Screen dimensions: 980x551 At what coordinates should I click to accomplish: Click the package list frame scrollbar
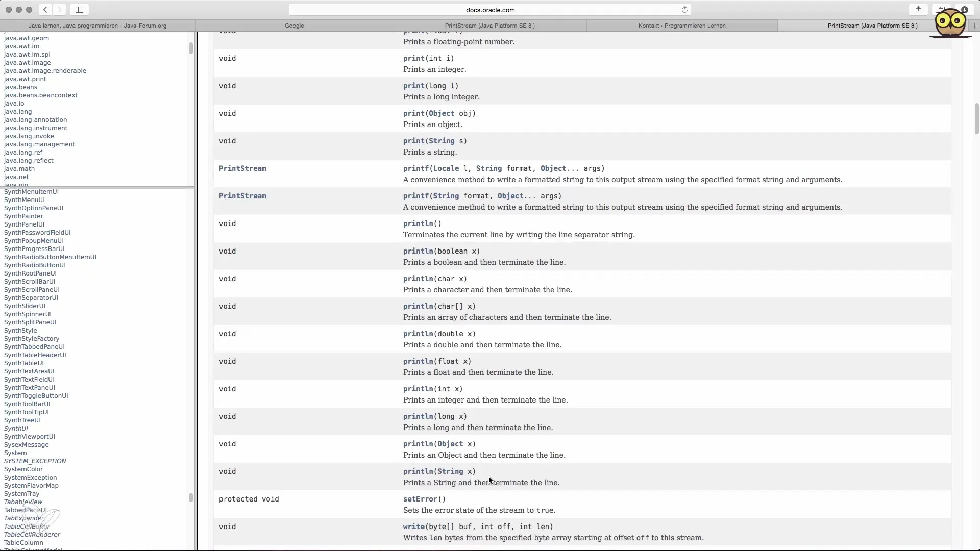click(x=191, y=48)
